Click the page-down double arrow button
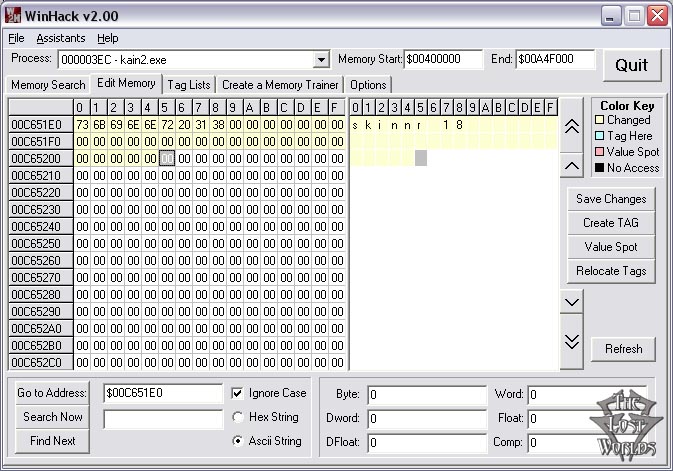 572,342
